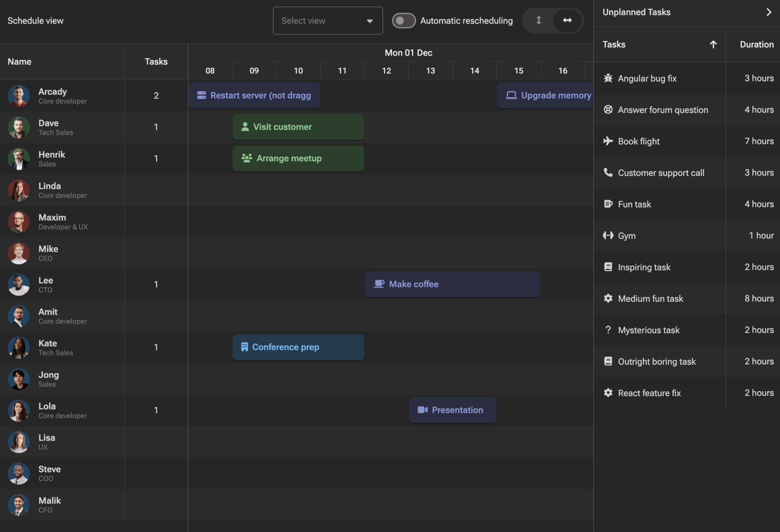Click the bug icon beside Angular bug fix
The height and width of the screenshot is (532, 780).
tap(608, 78)
